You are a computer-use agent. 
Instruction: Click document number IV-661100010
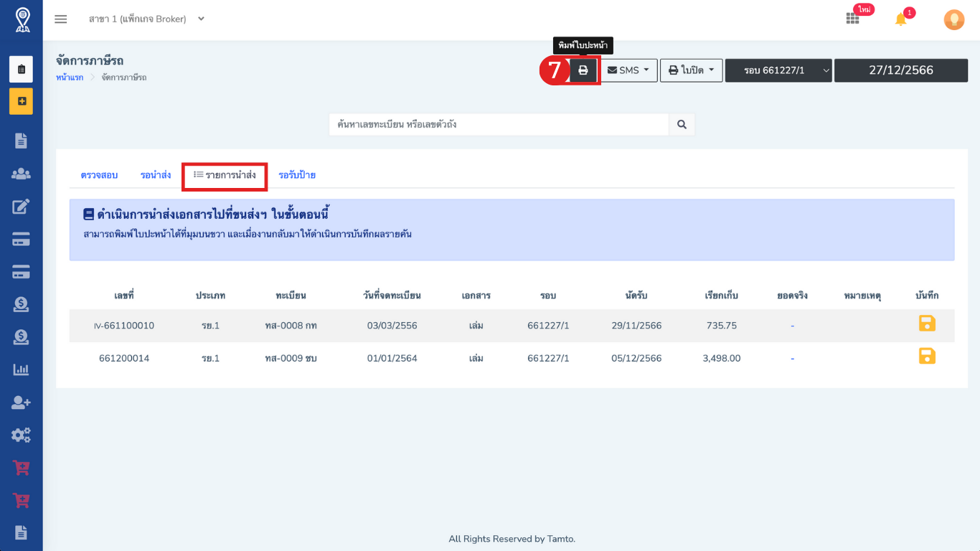(x=124, y=326)
